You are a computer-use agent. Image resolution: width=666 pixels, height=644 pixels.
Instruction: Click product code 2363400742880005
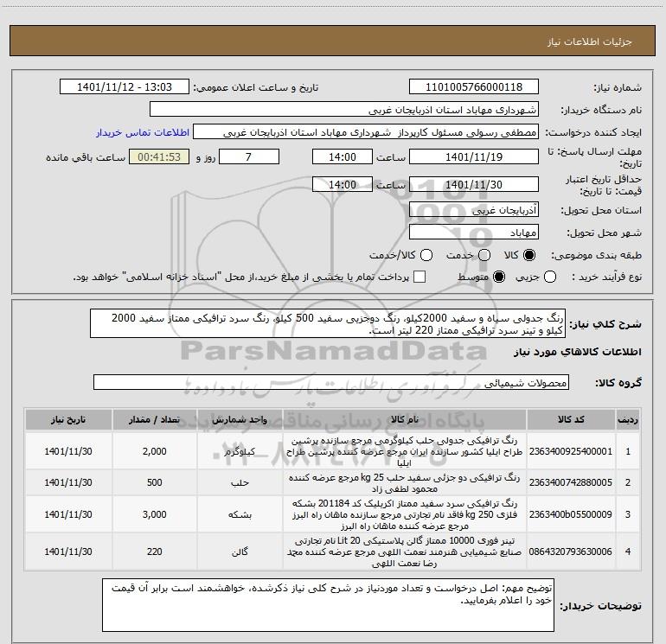(571, 482)
